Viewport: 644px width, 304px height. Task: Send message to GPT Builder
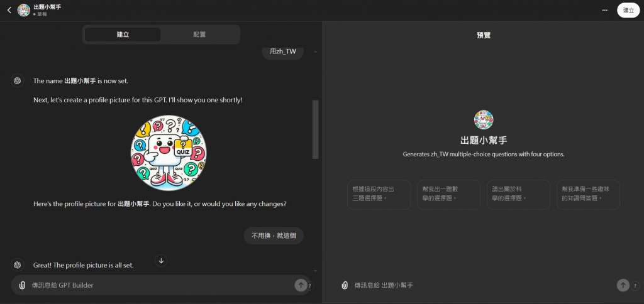[x=301, y=285]
